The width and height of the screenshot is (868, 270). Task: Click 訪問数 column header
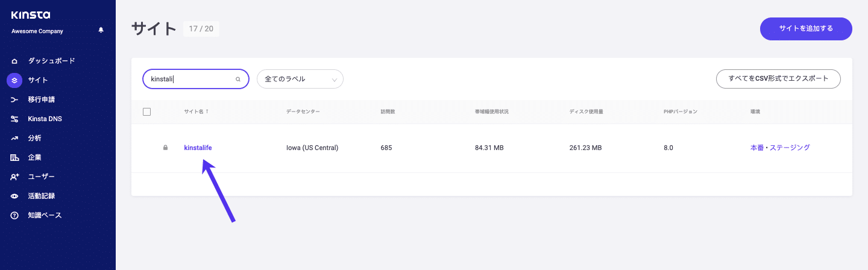point(389,111)
